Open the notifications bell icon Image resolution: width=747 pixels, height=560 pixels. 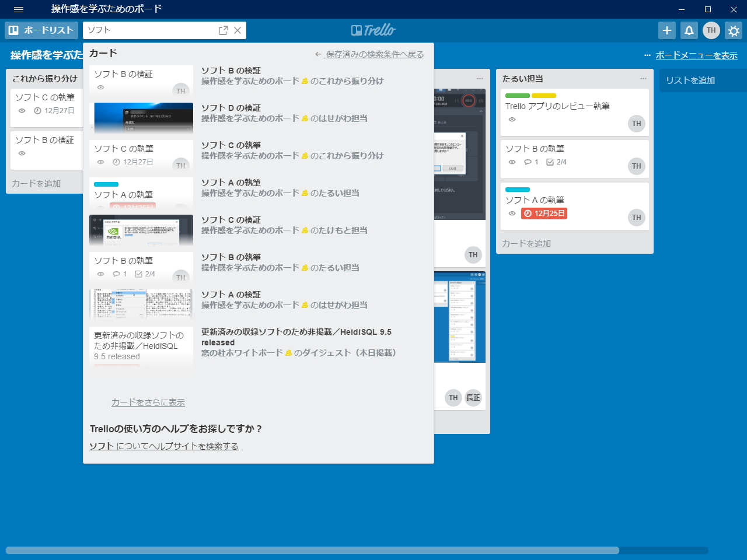click(689, 30)
